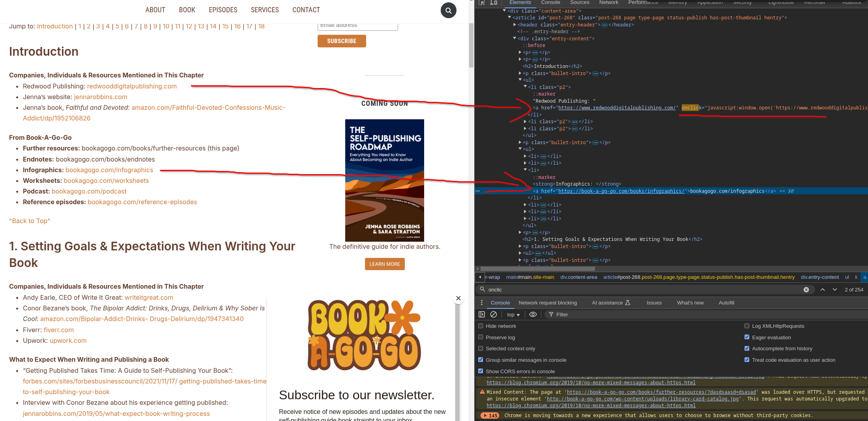Close the newsletter popup with the X

tap(458, 298)
